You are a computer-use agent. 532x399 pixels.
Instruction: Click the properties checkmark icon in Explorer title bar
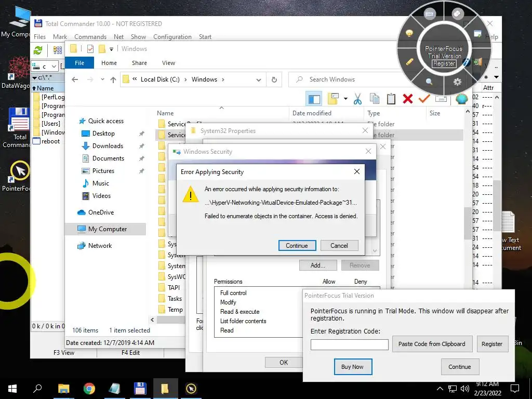tap(90, 49)
